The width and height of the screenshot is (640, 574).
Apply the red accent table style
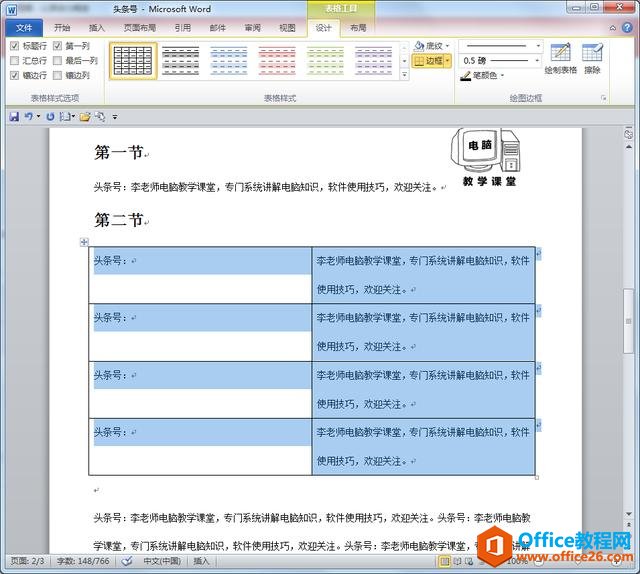[277, 61]
